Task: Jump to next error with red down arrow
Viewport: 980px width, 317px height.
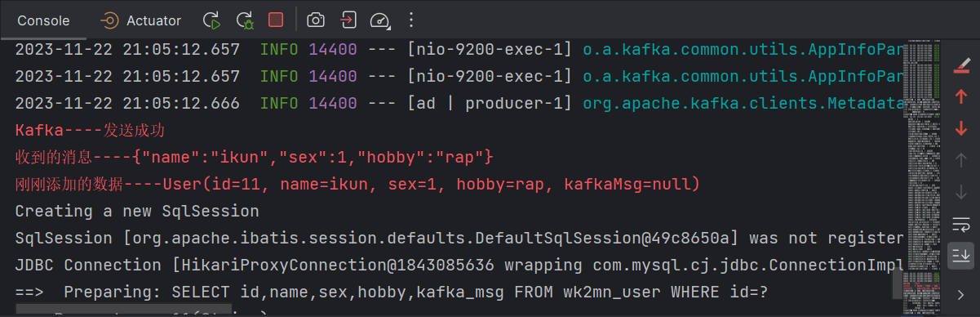Action: coord(961,127)
